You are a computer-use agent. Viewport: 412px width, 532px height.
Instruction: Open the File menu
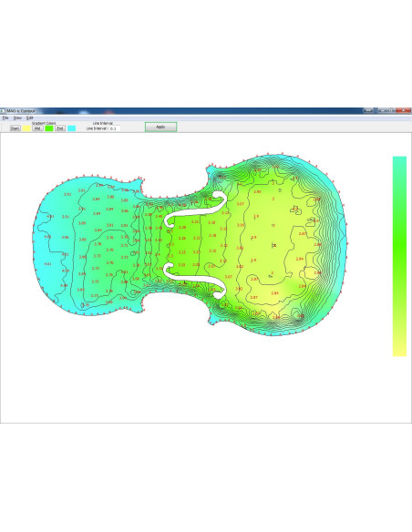5,118
